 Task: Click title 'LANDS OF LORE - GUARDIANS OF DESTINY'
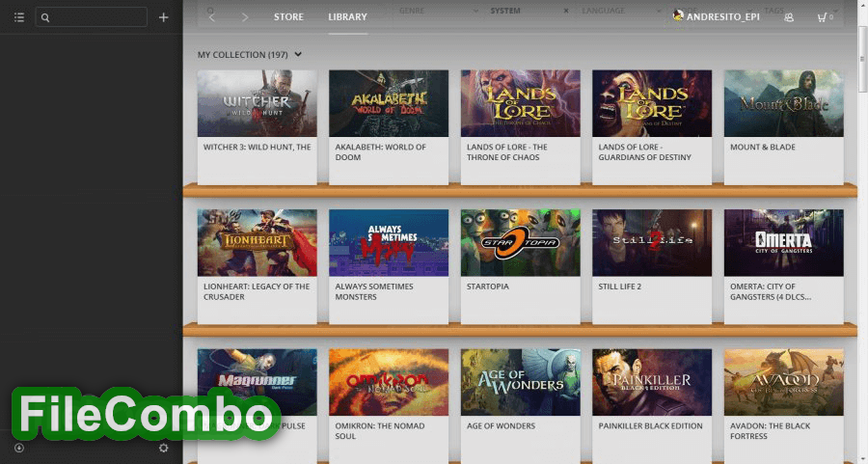pos(645,152)
